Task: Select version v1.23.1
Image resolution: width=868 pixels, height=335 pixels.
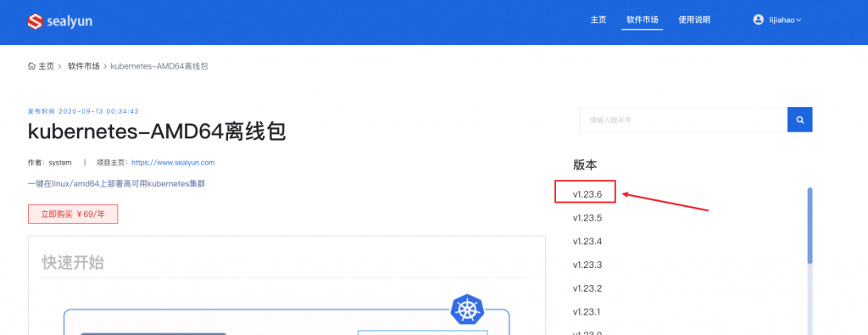Action: pyautogui.click(x=587, y=312)
